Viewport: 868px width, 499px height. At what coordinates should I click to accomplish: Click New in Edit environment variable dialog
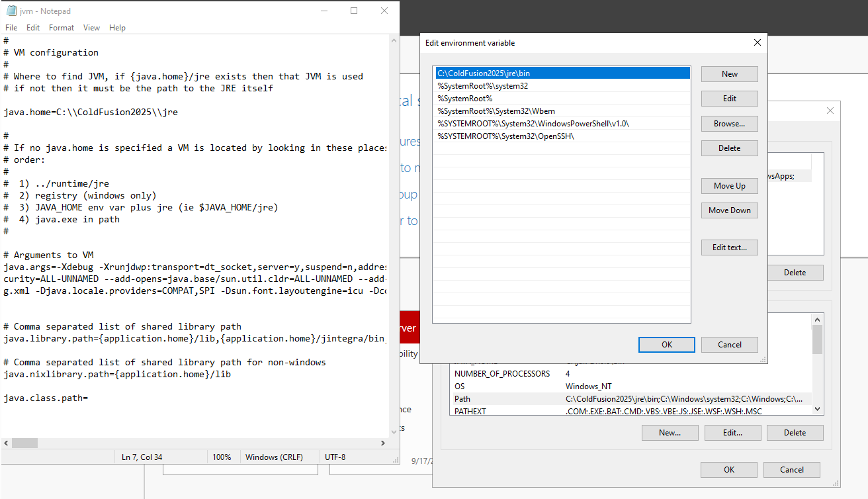[x=730, y=74]
